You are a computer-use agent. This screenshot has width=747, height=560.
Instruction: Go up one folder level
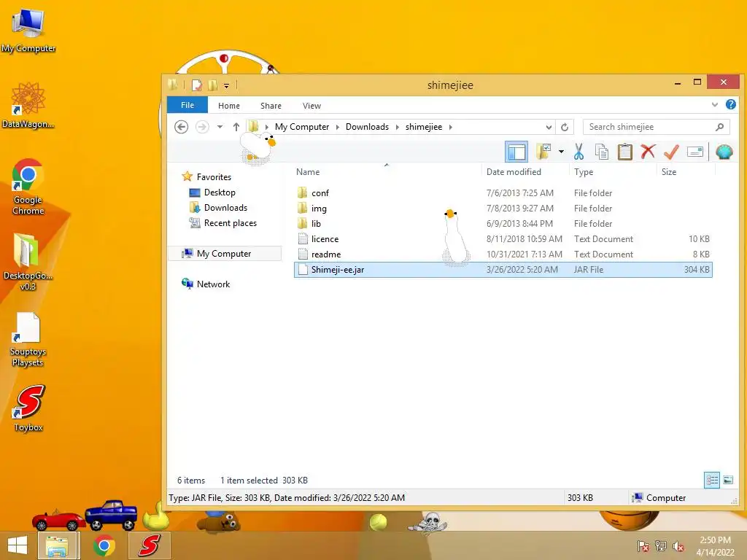pos(236,127)
